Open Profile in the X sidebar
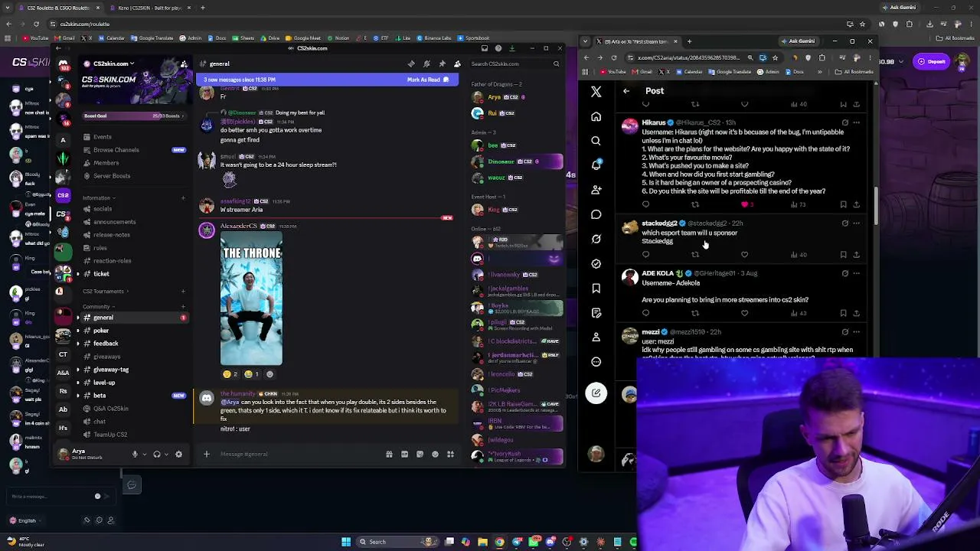980x551 pixels. (x=596, y=337)
